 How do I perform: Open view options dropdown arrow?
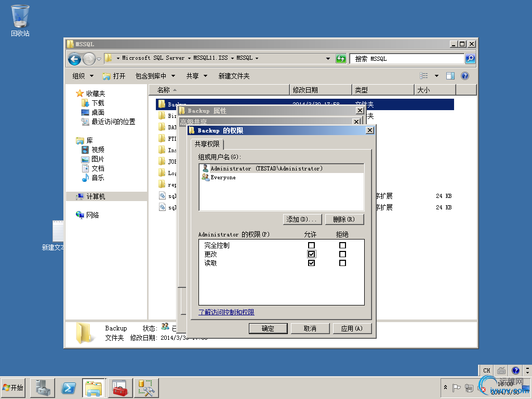pyautogui.click(x=436, y=76)
